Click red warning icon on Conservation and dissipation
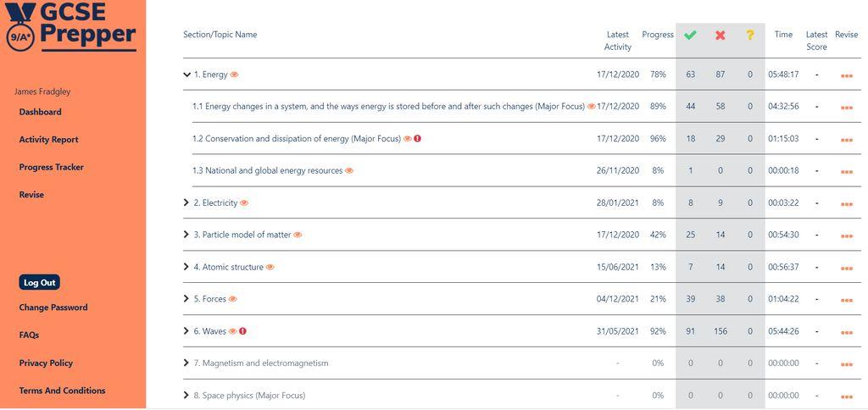The image size is (868, 410). [x=417, y=138]
